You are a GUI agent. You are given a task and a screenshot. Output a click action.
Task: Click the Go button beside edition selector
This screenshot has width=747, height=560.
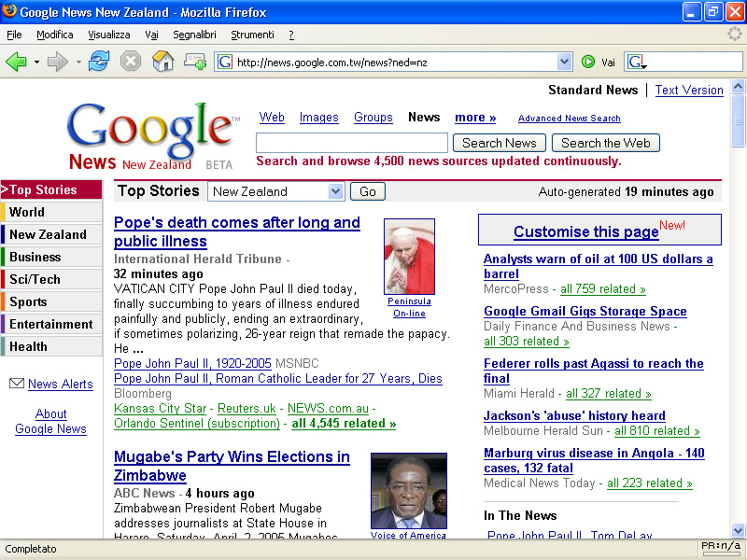click(368, 191)
